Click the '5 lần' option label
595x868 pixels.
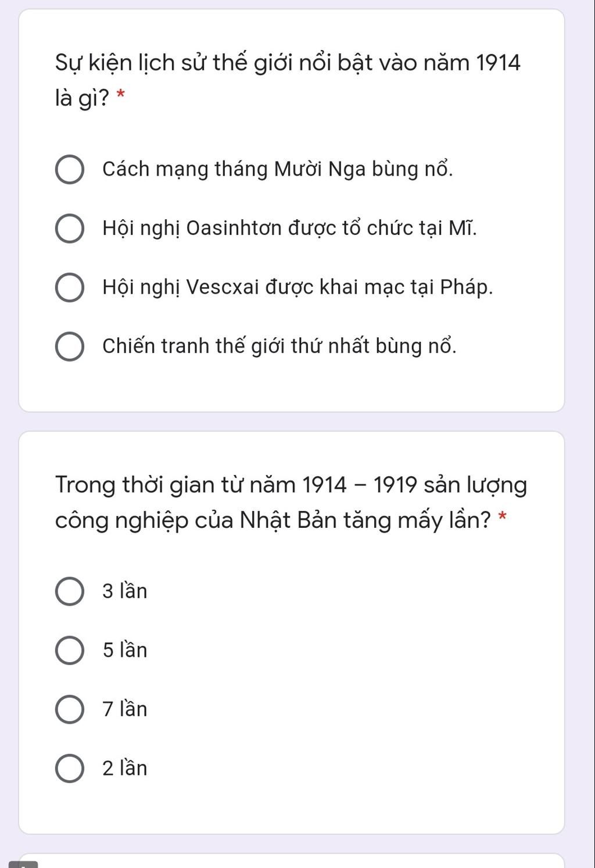pyautogui.click(x=125, y=650)
